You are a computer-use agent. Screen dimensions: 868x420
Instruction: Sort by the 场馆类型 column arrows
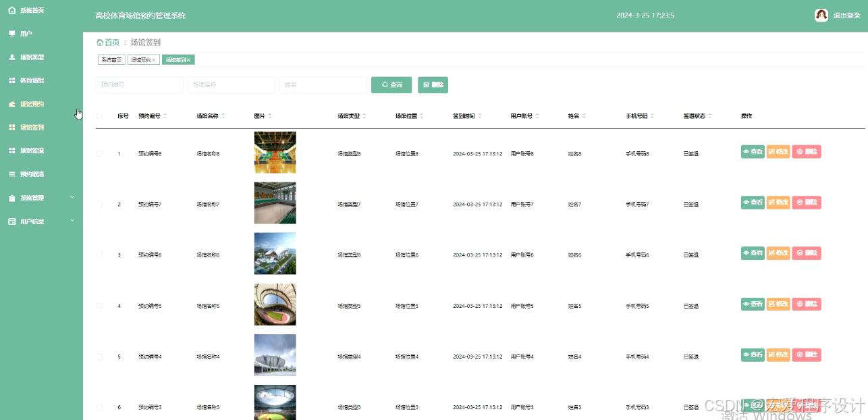point(364,116)
